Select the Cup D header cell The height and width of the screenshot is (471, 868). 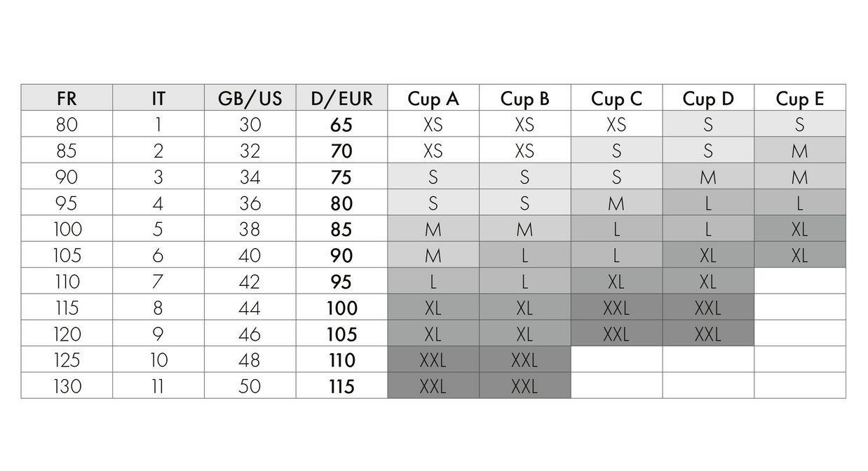click(x=708, y=98)
